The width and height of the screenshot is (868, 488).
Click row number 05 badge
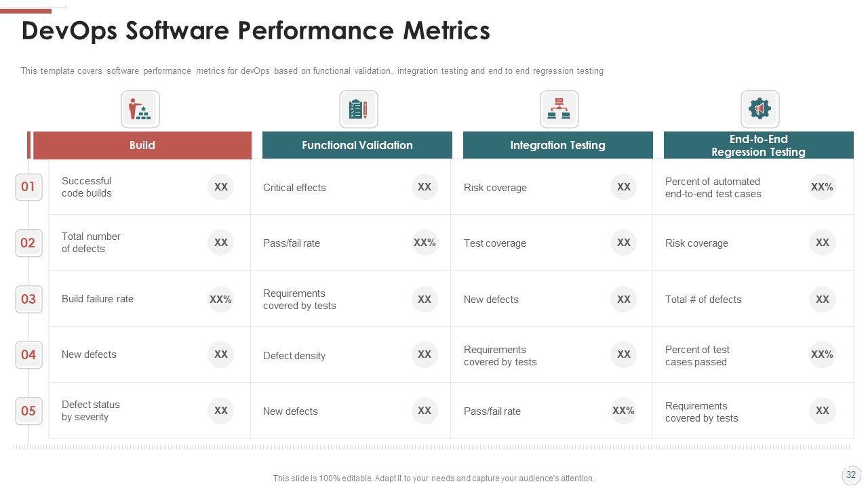point(28,411)
